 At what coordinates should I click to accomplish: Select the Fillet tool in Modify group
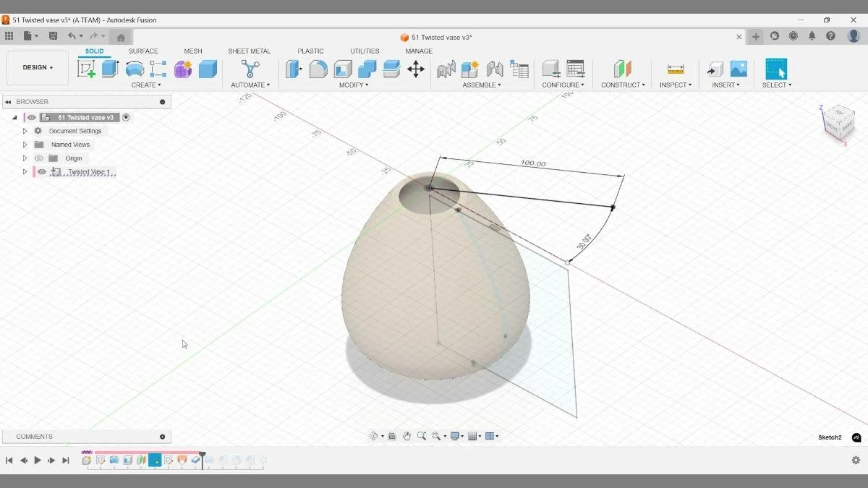point(318,69)
